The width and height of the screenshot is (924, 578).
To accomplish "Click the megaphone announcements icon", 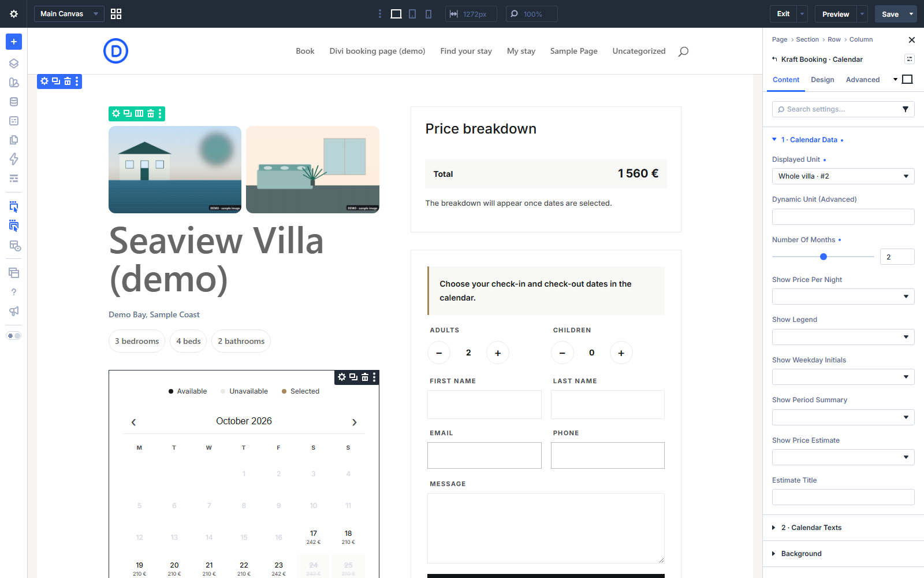I will click(14, 311).
